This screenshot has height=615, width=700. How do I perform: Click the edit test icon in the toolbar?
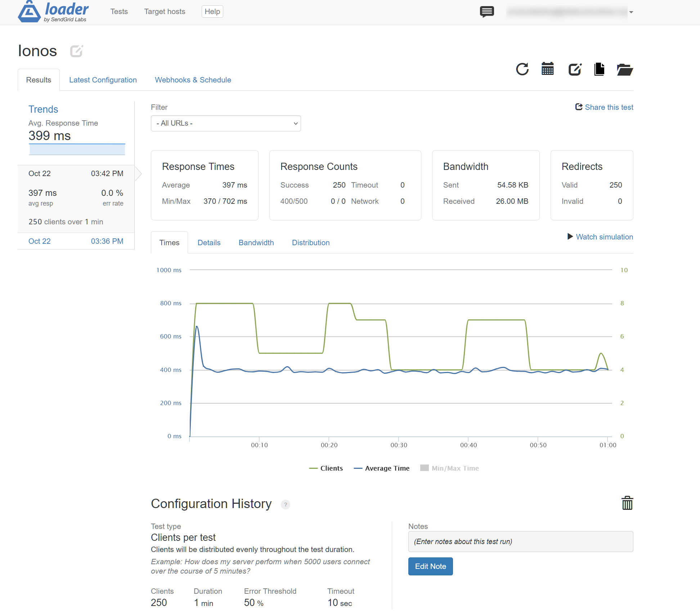click(575, 69)
